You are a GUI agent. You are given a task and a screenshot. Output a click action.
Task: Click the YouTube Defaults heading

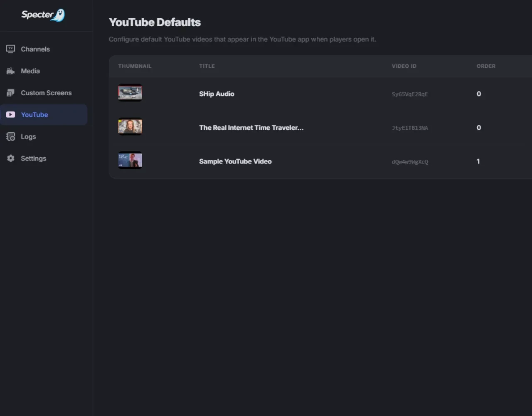(155, 22)
